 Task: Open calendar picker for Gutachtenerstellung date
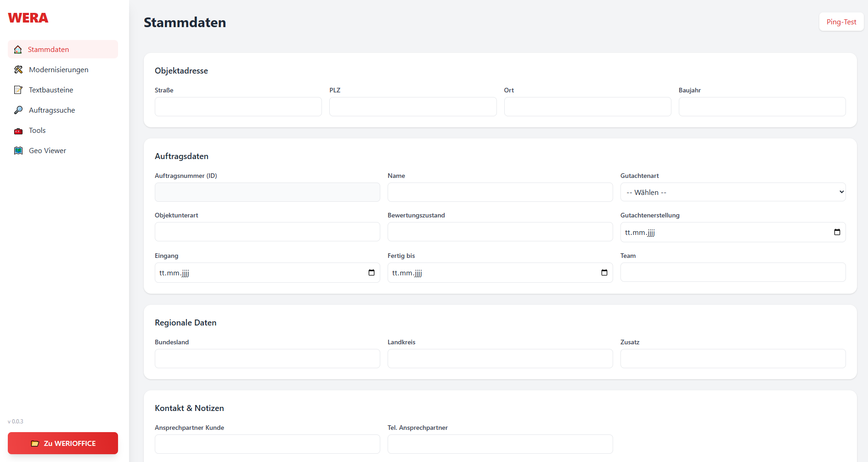point(837,232)
